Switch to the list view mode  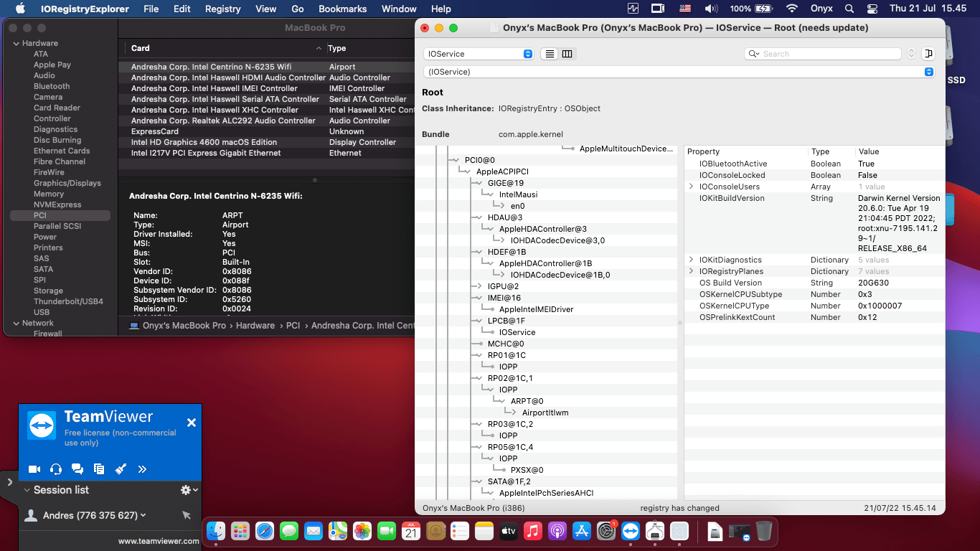tap(550, 54)
